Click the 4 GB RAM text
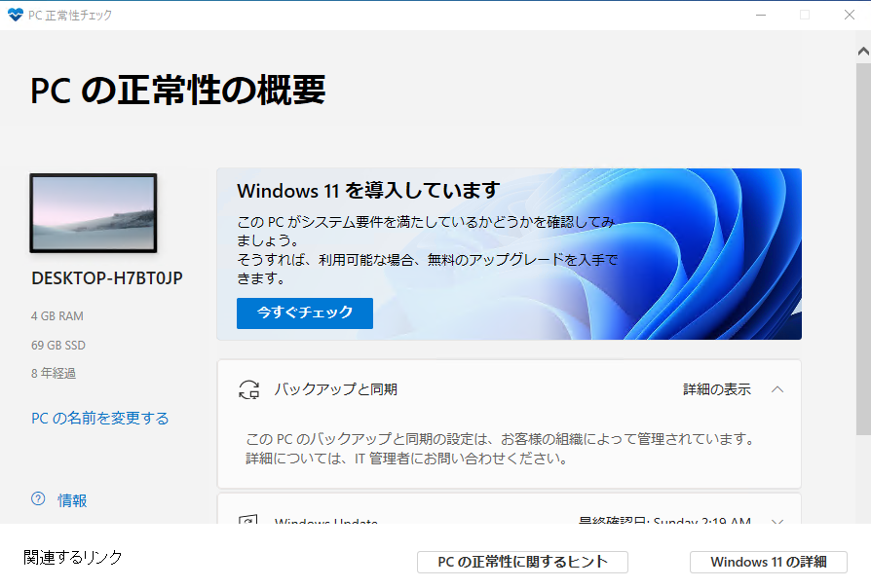The height and width of the screenshot is (588, 871). (57, 316)
